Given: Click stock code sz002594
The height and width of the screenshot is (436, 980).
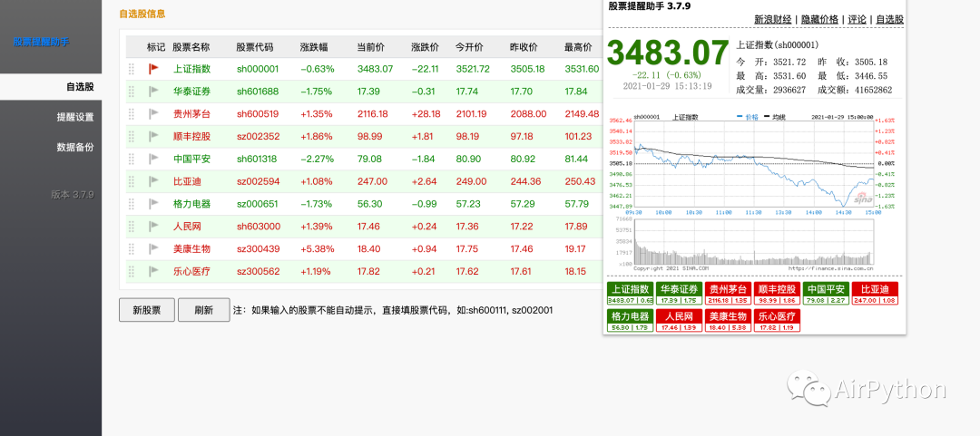Looking at the screenshot, I should pos(258,181).
